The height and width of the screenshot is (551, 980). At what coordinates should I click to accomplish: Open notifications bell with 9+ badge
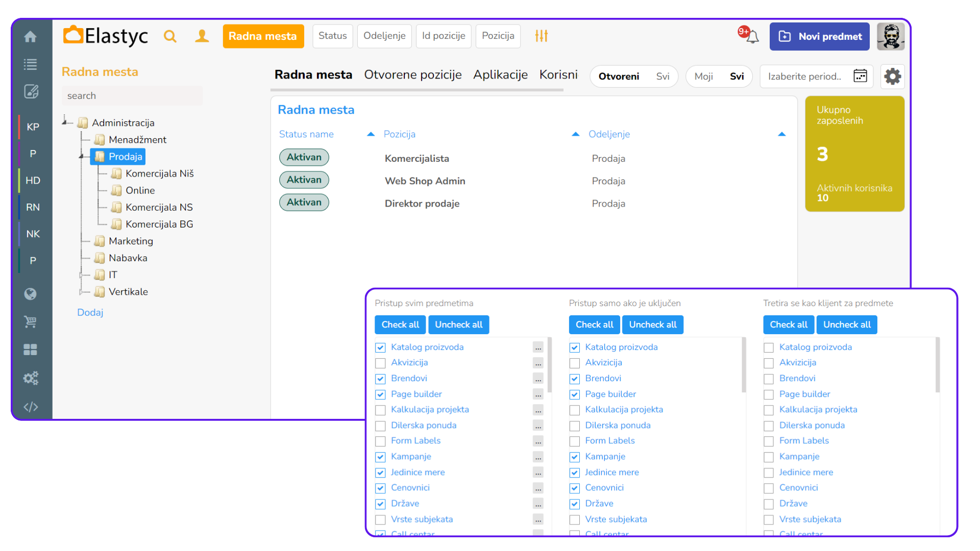pos(751,36)
